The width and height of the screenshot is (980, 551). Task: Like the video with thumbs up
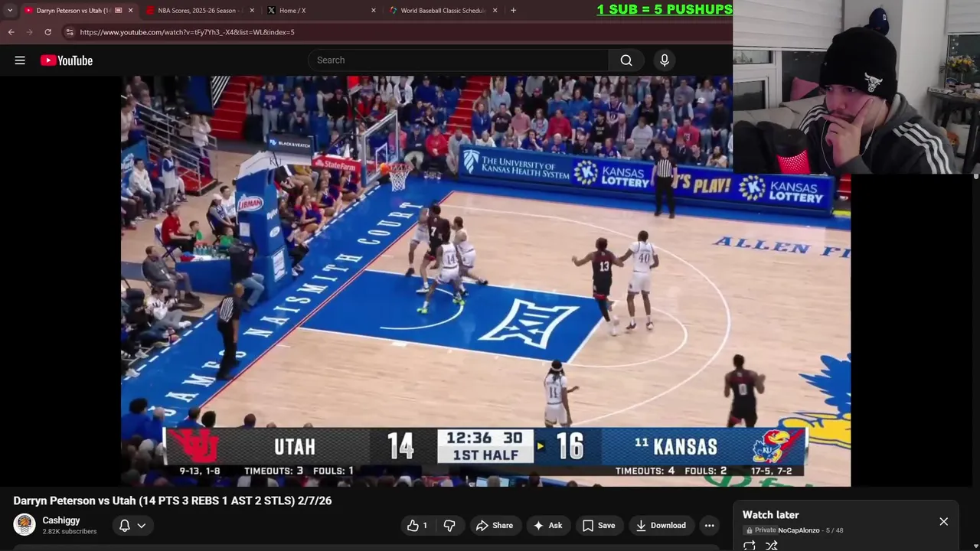418,526
